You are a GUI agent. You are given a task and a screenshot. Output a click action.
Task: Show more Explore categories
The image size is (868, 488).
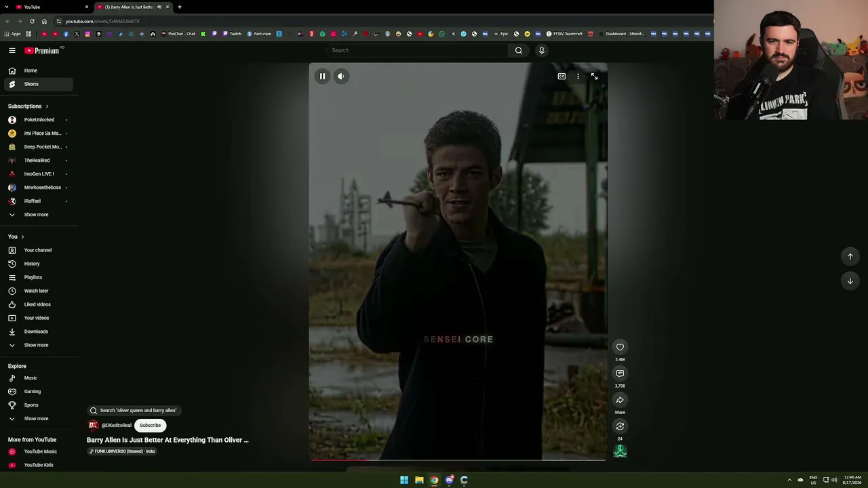pyautogui.click(x=39, y=419)
